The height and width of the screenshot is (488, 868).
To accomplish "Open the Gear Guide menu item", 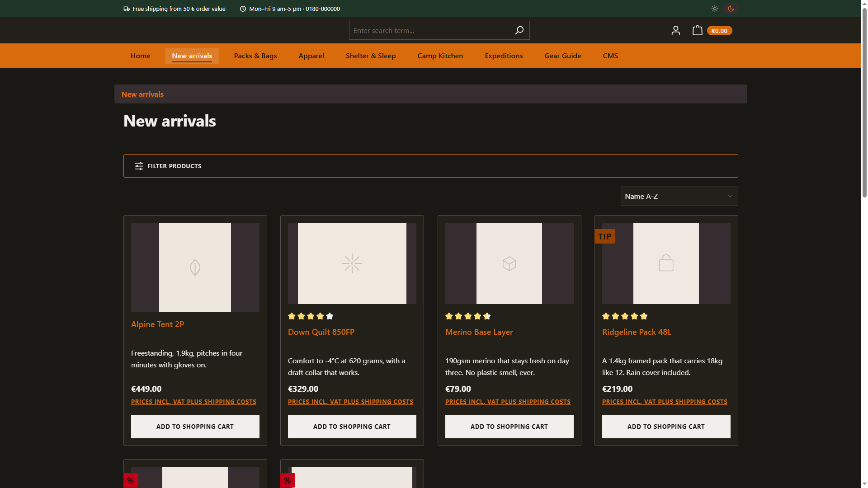I will [562, 56].
